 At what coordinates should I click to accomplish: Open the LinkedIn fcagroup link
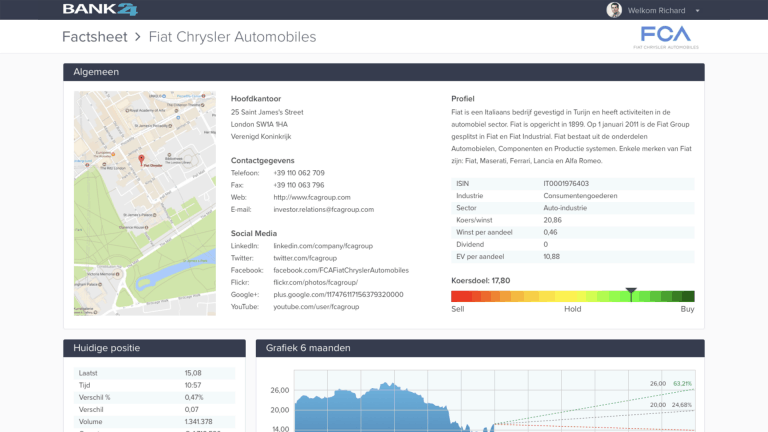(323, 246)
